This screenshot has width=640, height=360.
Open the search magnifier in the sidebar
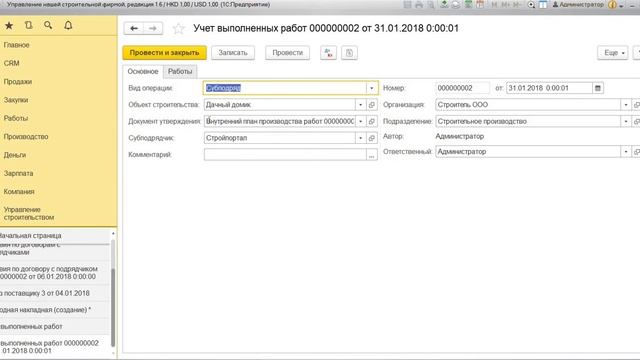coord(48,25)
